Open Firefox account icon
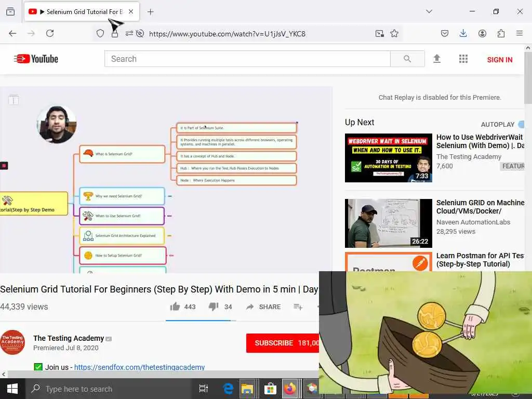Screen dimensions: 532x399 coord(482,33)
